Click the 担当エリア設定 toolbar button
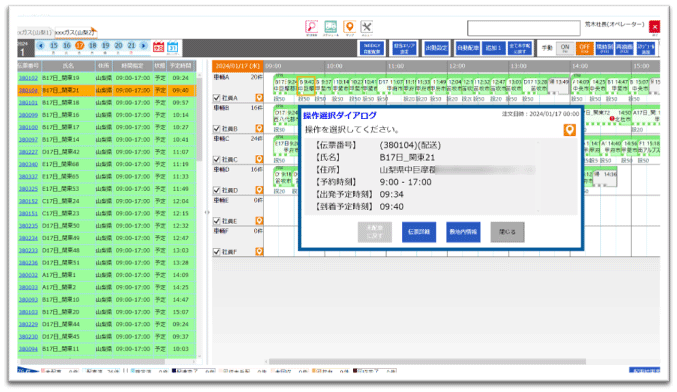677x392 pixels. pos(404,48)
